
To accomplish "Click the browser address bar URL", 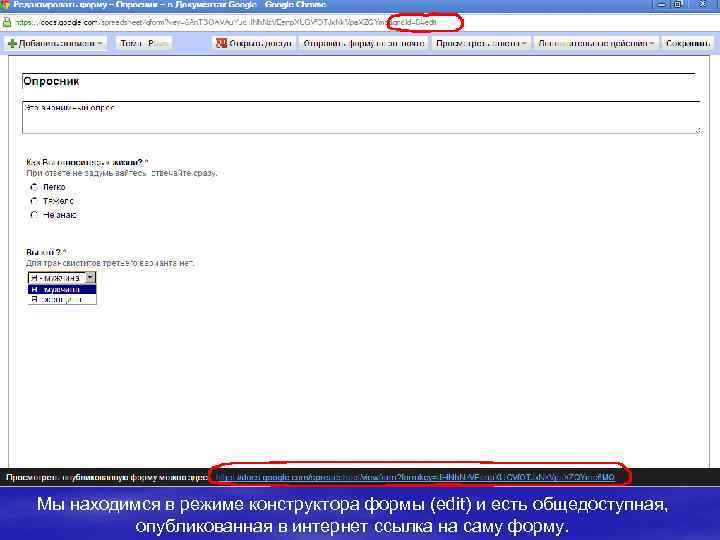I will point(226,22).
